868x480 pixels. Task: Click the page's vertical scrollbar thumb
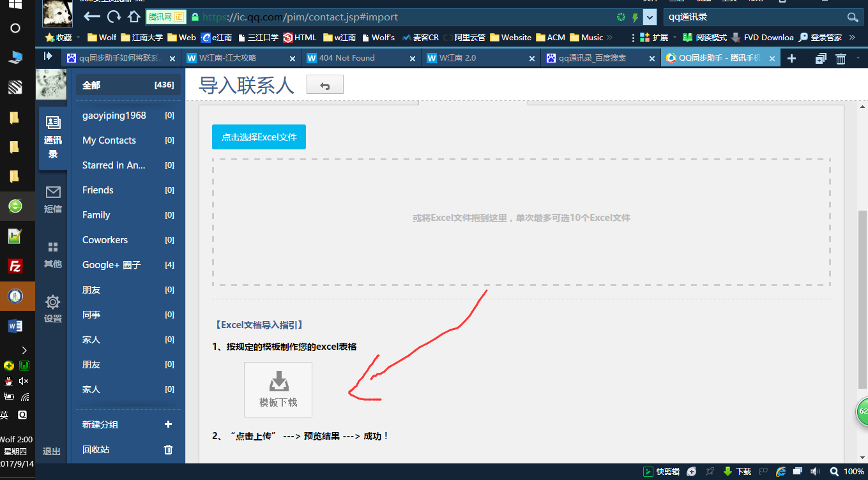(862, 299)
